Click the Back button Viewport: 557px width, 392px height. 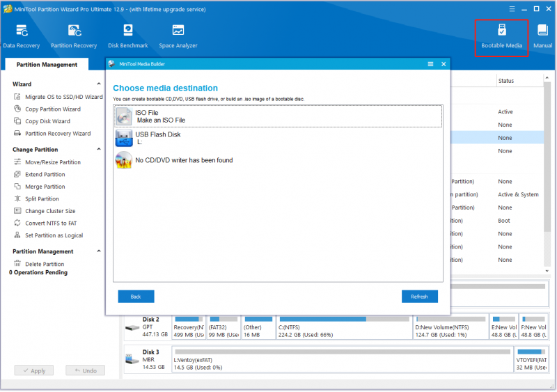(136, 297)
